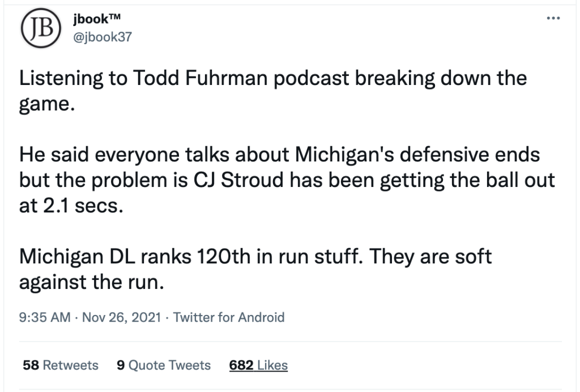Open the tweet's more options menu

pyautogui.click(x=552, y=19)
